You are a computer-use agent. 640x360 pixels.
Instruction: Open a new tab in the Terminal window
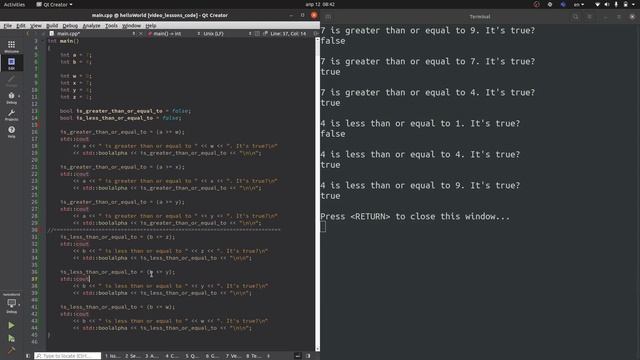(328, 17)
